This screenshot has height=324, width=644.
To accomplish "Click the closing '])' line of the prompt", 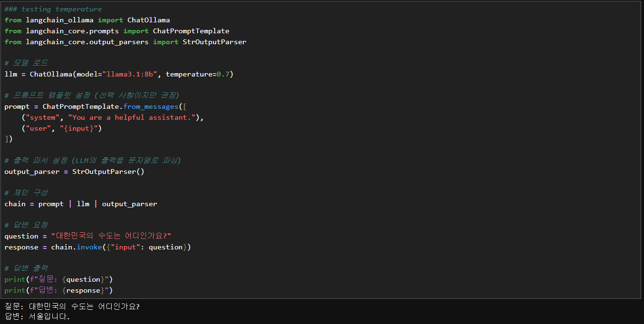I will click(9, 139).
